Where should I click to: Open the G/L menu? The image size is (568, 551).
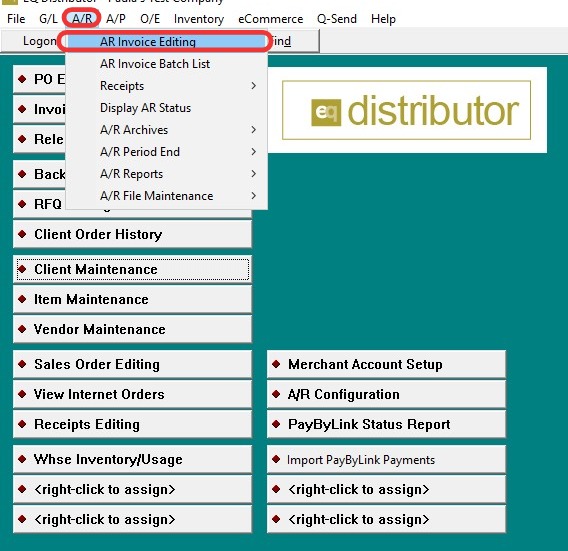coord(48,19)
